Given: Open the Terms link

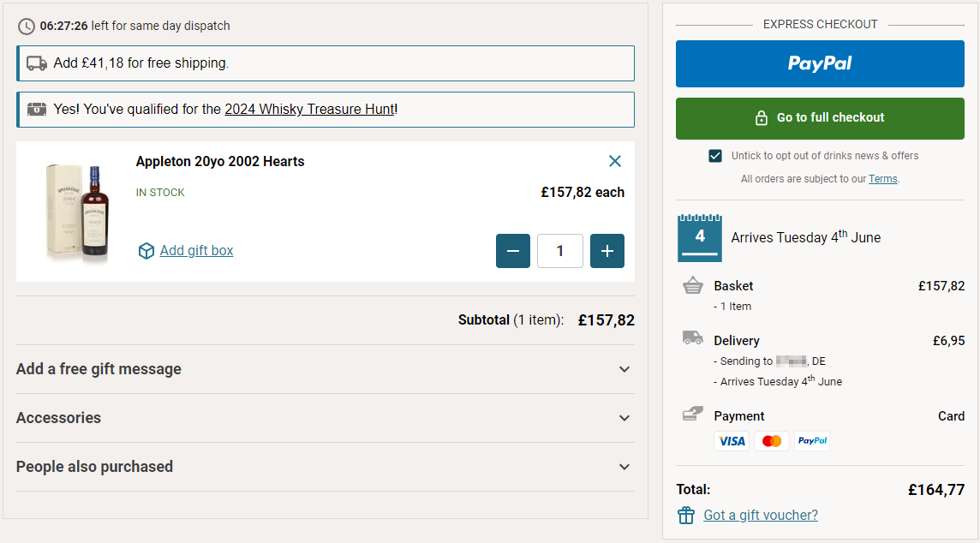Looking at the screenshot, I should [x=882, y=179].
